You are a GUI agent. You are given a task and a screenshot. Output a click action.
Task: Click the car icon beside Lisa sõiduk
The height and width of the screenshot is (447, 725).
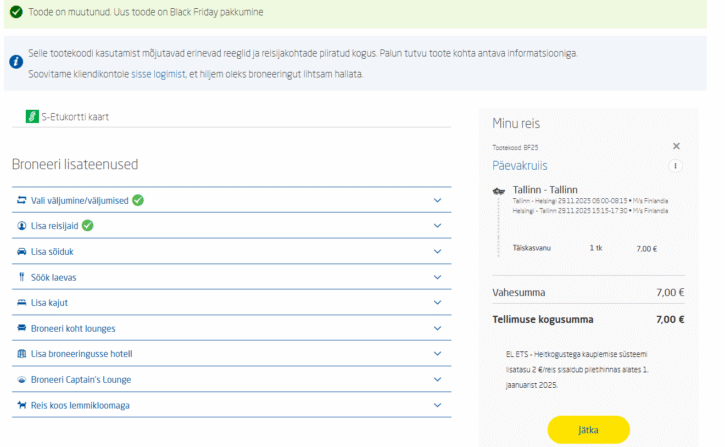tap(22, 251)
